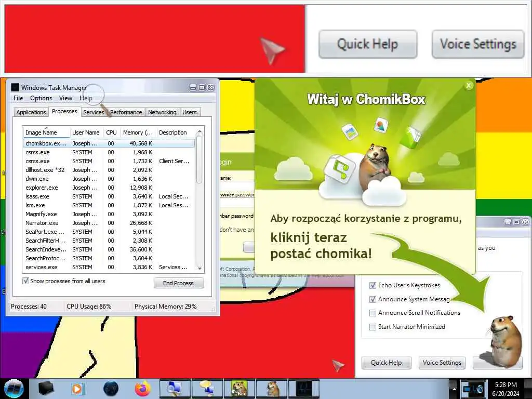Screen dimensions: 532x399
Task: Maximize the Windows Task Manager window
Action: (x=202, y=87)
